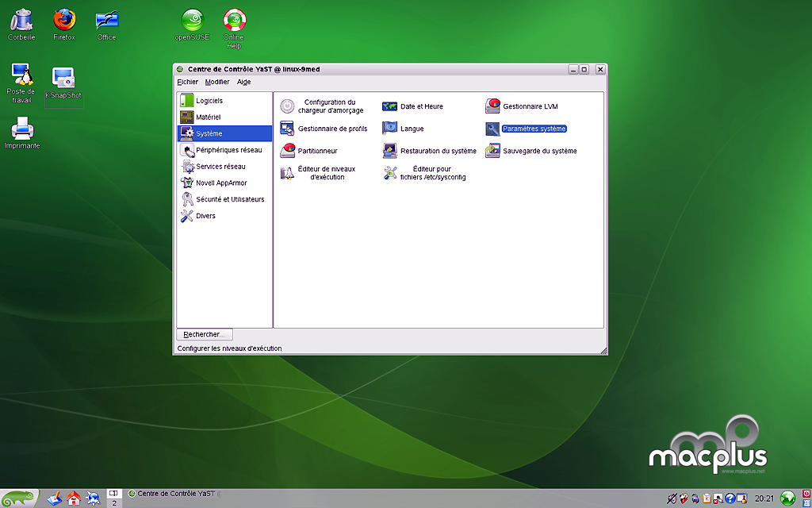Viewport: 812px width, 508px height.
Task: Maximize the YaST window
Action: click(x=584, y=69)
